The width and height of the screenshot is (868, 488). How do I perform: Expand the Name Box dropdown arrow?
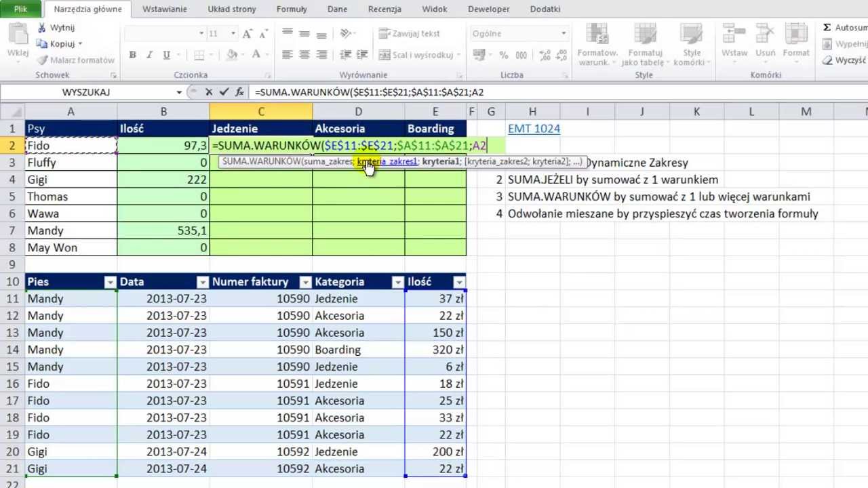click(179, 92)
